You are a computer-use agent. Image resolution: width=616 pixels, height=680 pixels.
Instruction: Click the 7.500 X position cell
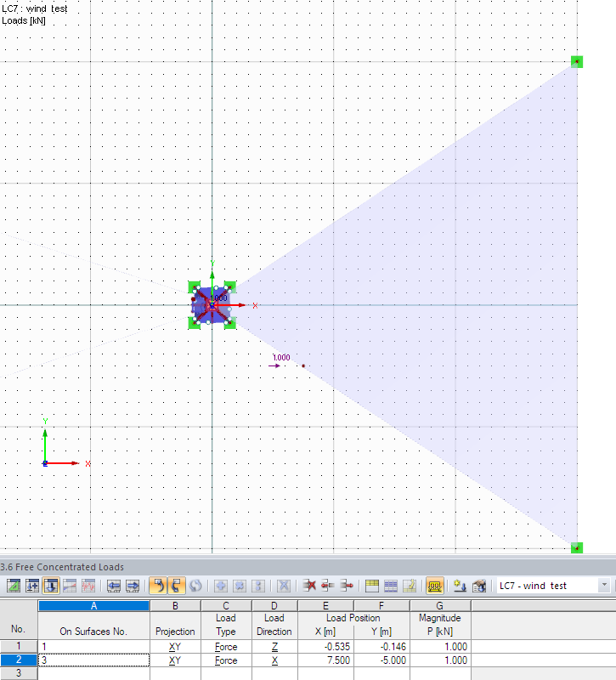[x=325, y=660]
